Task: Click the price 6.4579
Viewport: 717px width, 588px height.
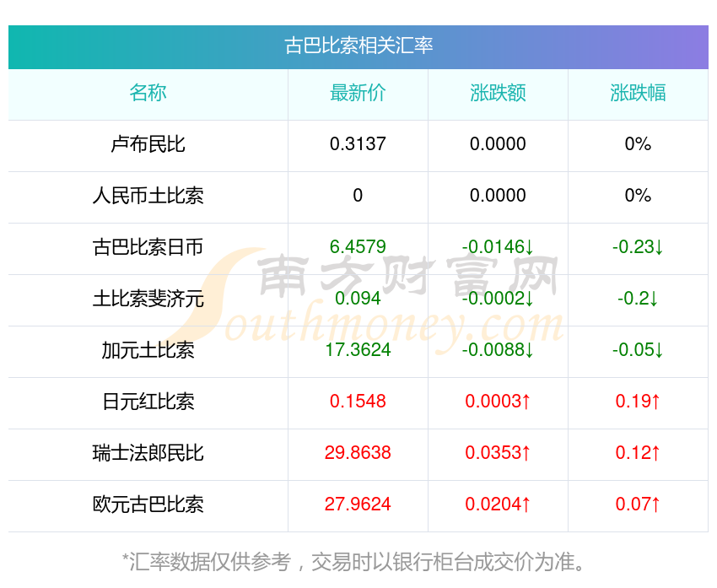Action: coord(358,247)
